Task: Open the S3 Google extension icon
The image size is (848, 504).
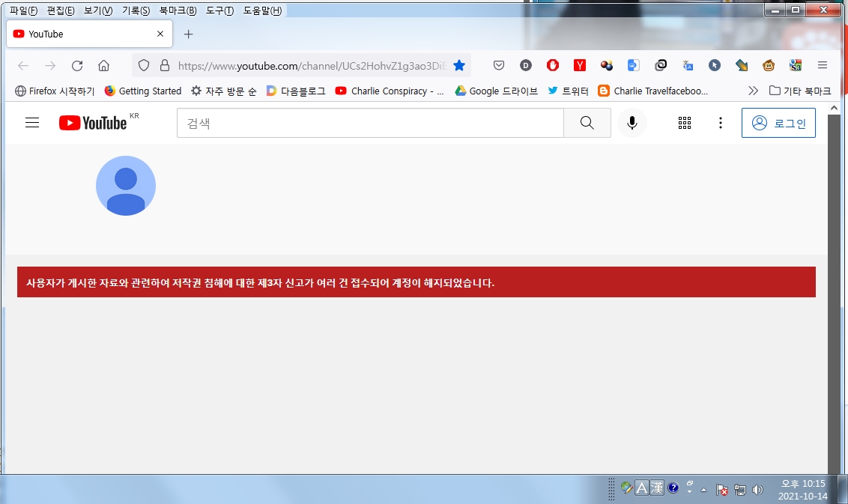Action: [x=796, y=65]
